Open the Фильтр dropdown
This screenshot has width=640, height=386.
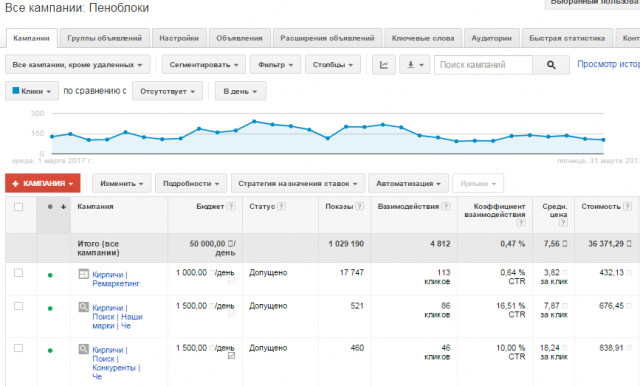coord(275,65)
